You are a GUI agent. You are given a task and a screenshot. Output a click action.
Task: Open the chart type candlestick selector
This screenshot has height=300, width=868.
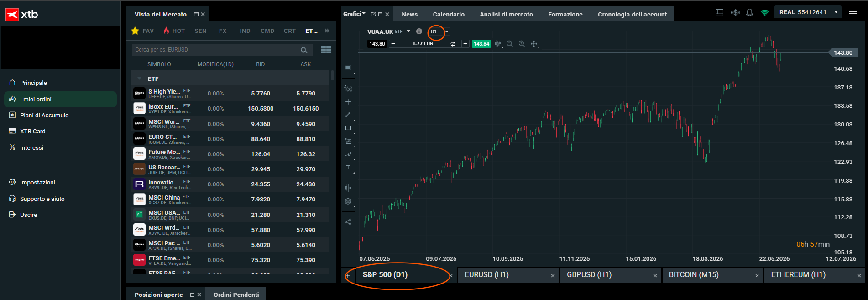tap(498, 44)
